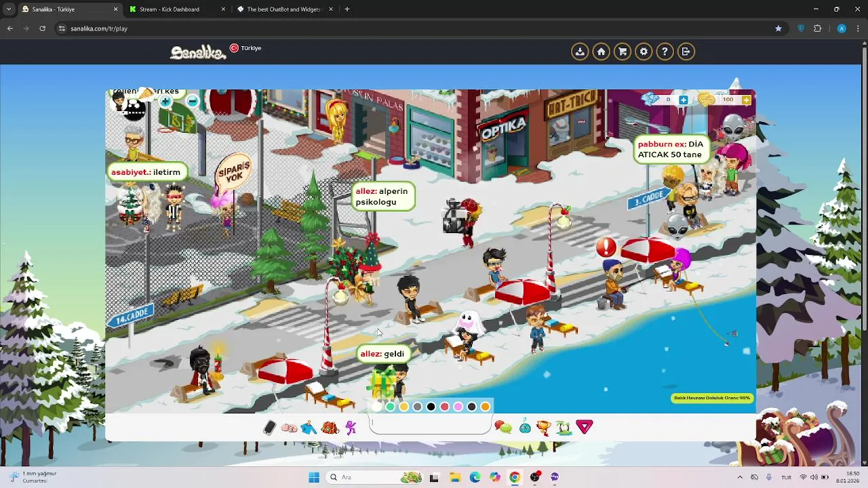This screenshot has width=868, height=488.
Task: Add coins with yellow plus button
Action: (746, 100)
